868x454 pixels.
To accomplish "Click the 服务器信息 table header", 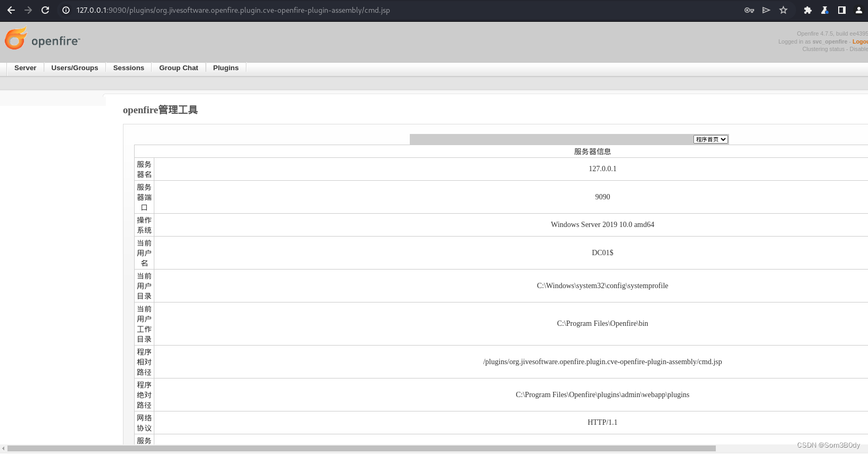I will pyautogui.click(x=592, y=152).
